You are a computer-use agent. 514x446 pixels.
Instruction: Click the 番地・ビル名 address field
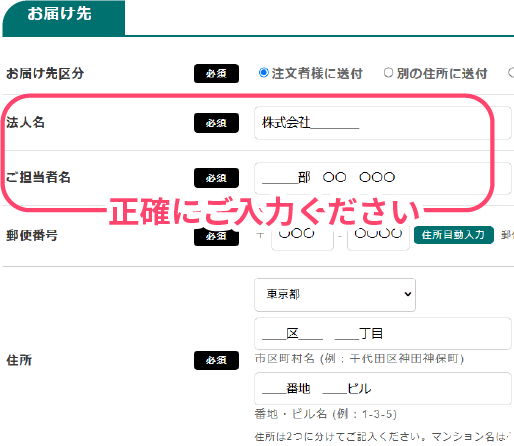383,388
